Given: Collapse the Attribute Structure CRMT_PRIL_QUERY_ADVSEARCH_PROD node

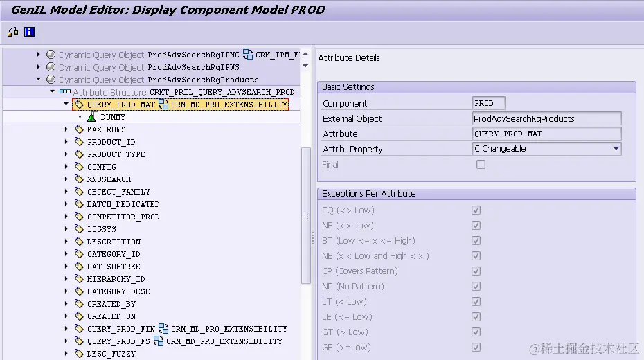Looking at the screenshot, I should tap(52, 91).
